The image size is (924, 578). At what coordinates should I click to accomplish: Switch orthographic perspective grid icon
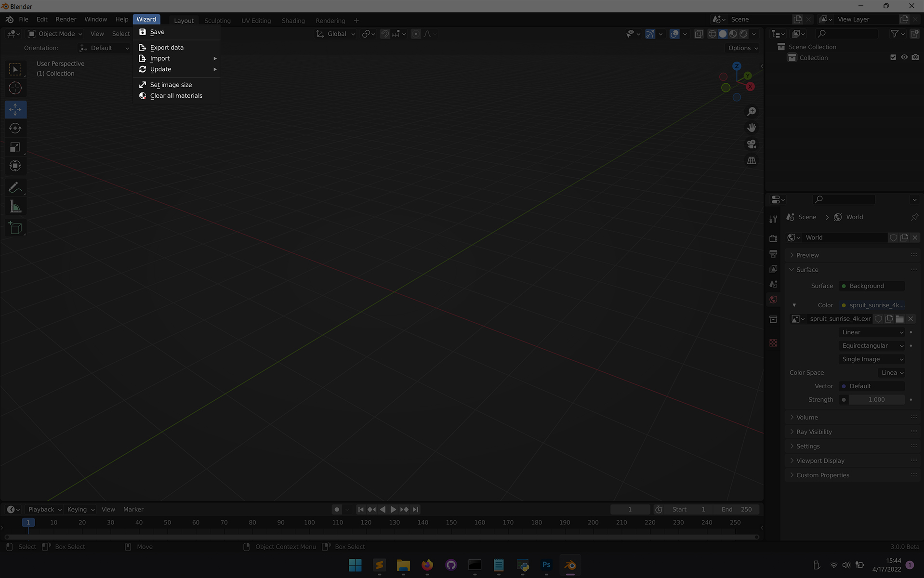click(x=751, y=160)
